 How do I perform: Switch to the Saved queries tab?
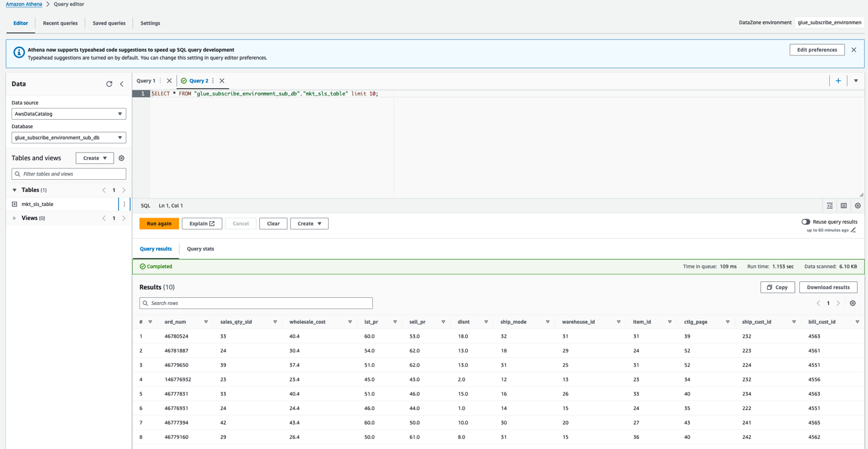[x=109, y=23]
